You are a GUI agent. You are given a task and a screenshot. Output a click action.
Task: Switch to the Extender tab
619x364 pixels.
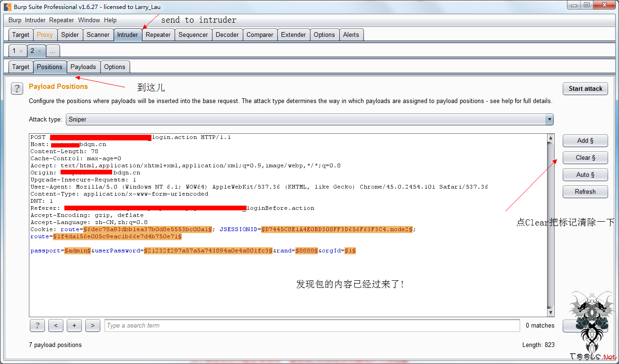tap(293, 35)
